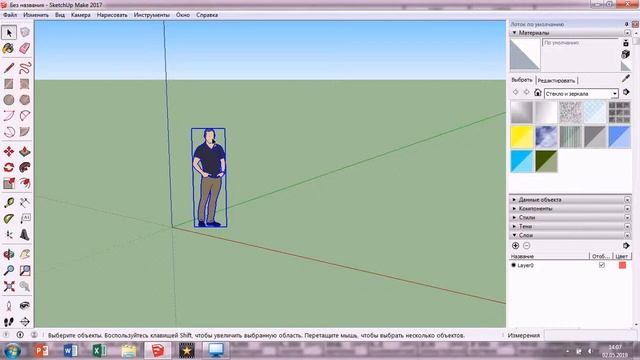Add a new layer with plus

(x=516, y=245)
